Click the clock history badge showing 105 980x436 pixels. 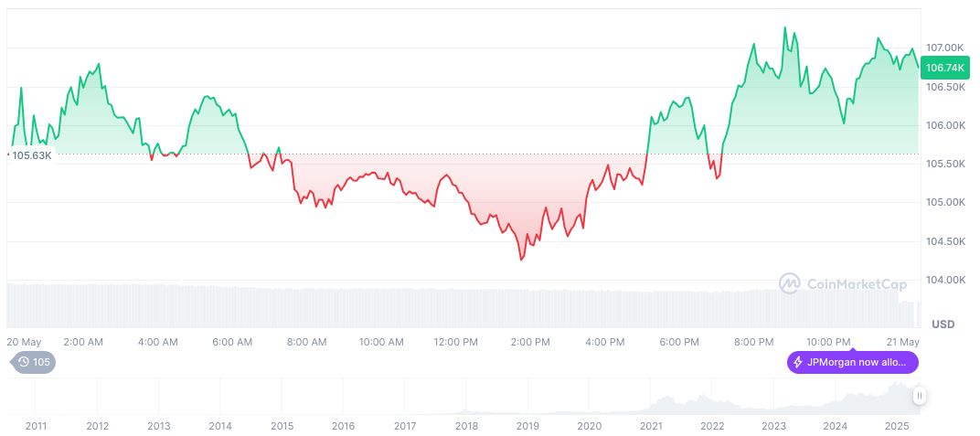35,363
